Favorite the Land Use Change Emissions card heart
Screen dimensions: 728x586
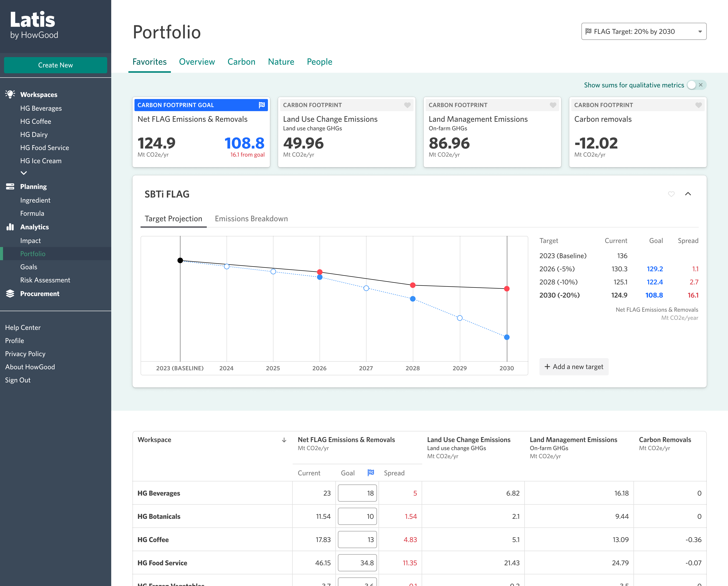pos(407,105)
